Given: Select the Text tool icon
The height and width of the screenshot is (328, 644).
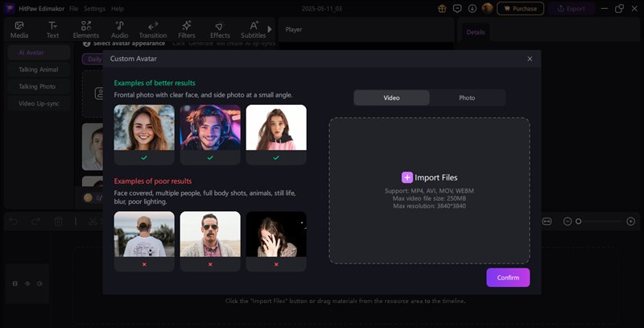Looking at the screenshot, I should click(52, 27).
